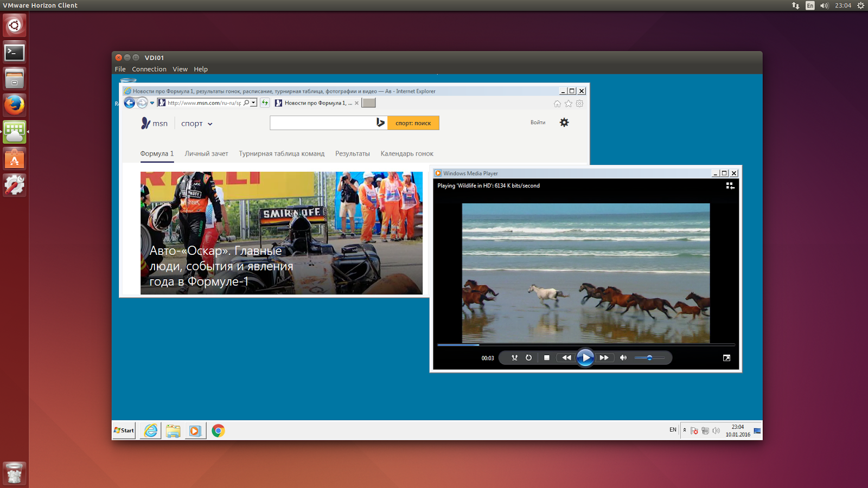
Task: Click the rewind previous button
Action: coord(566,358)
